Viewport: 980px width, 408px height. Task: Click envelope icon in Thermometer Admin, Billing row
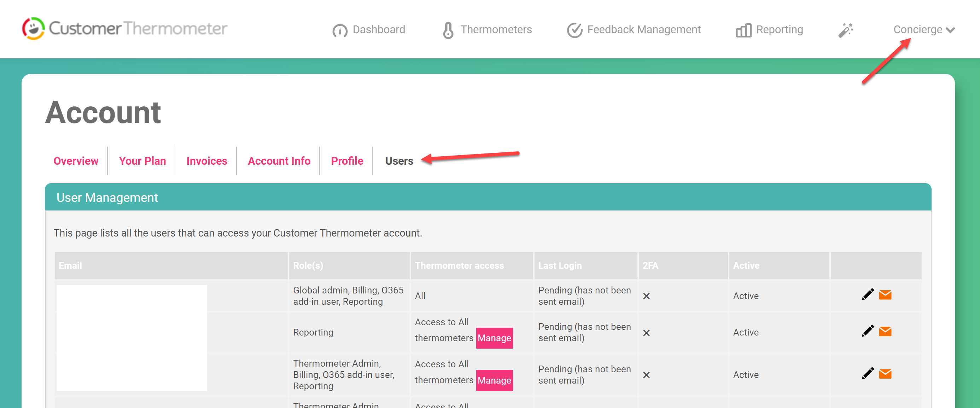click(885, 374)
